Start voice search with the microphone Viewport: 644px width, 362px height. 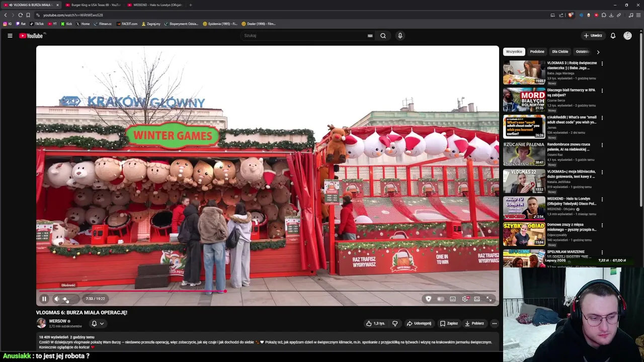pos(400,36)
